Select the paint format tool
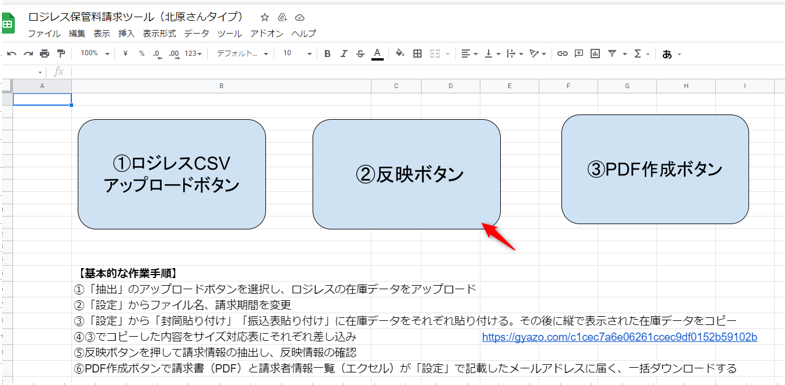This screenshot has height=385, width=785. coord(61,54)
